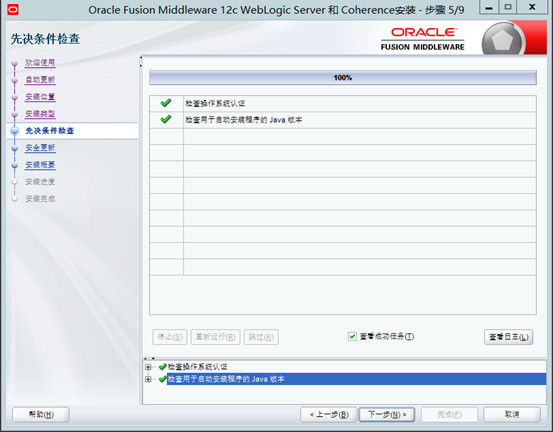Open help with the 帮助(H) button
The image size is (553, 432).
pos(41,415)
